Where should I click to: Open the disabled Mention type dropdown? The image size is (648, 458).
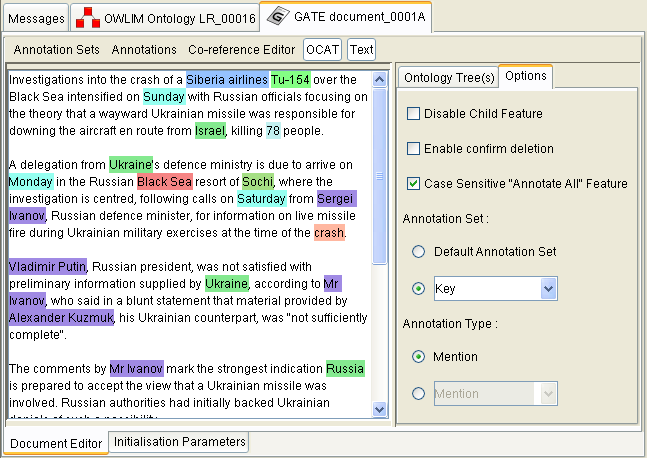pyautogui.click(x=546, y=395)
